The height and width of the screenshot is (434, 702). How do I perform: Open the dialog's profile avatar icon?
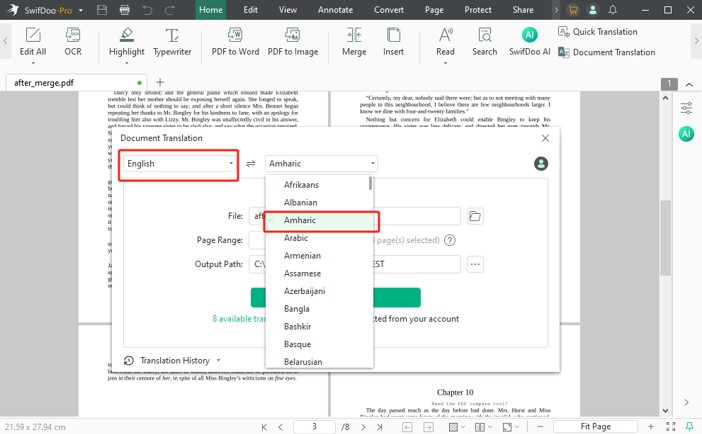(x=541, y=163)
